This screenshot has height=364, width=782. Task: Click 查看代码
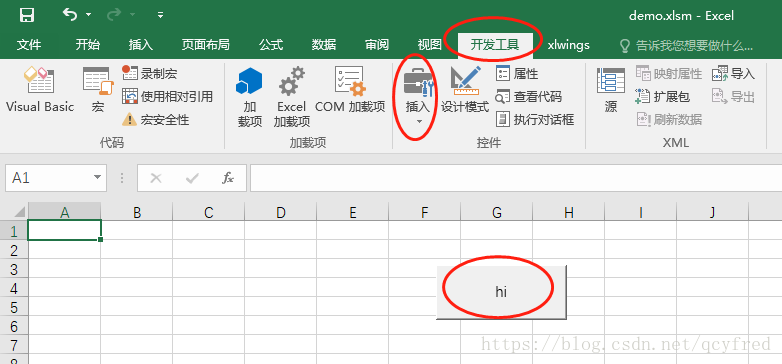[x=529, y=96]
